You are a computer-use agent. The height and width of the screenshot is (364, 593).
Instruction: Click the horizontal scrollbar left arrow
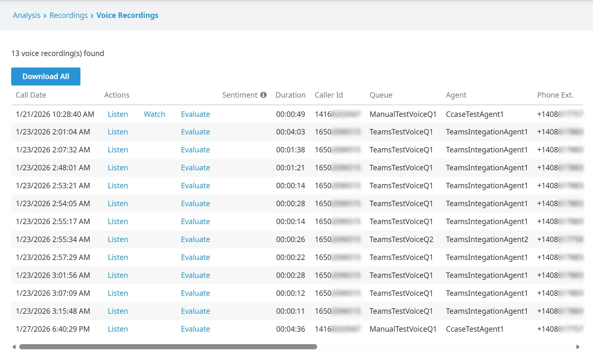pyautogui.click(x=14, y=347)
